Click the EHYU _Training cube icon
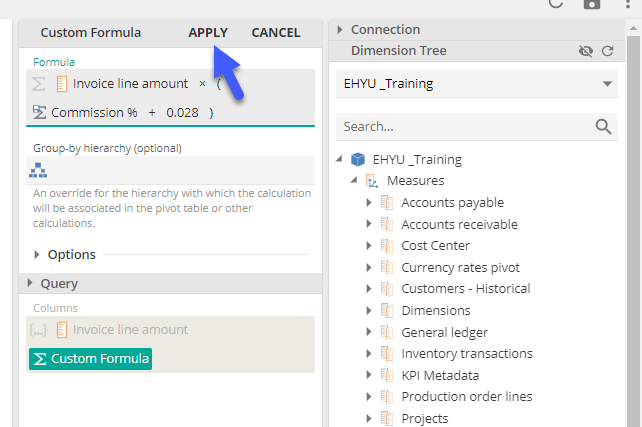Screen dimensions: 642x427 pos(358,159)
